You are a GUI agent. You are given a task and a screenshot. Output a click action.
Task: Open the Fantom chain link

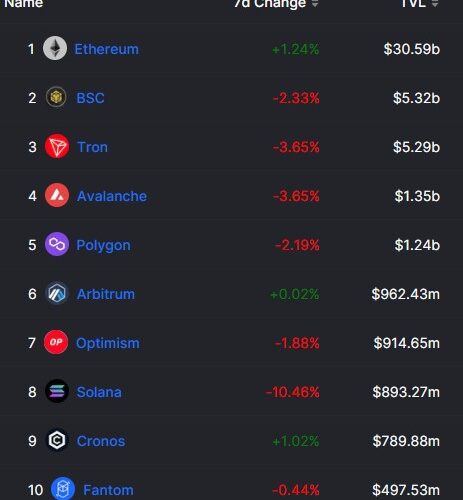point(108,490)
